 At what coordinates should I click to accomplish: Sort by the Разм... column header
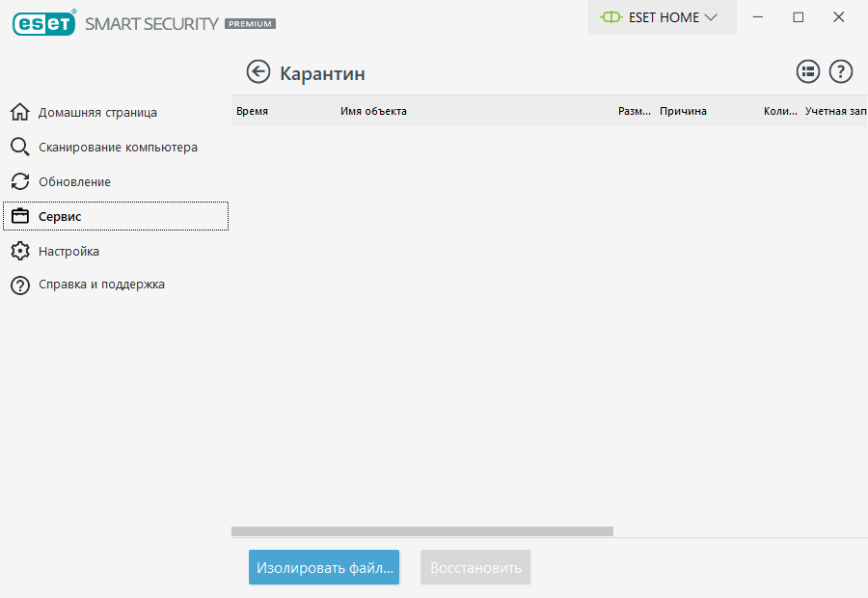[635, 111]
